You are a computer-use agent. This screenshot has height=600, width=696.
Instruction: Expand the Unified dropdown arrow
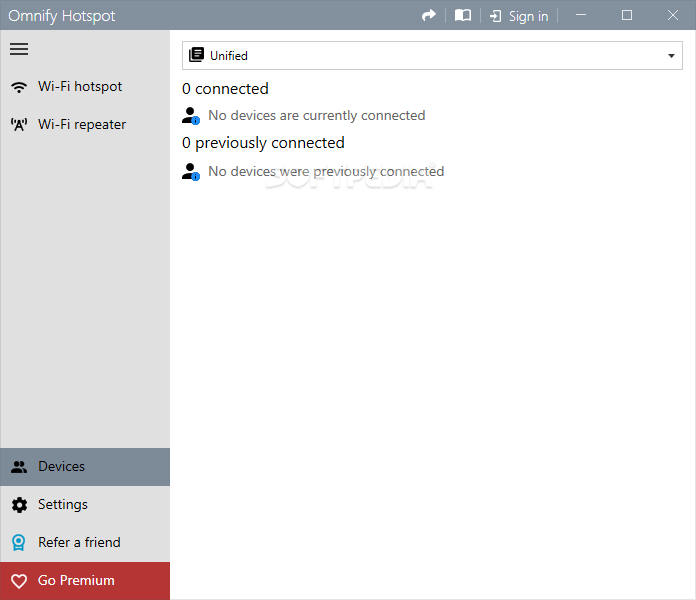[x=671, y=56]
